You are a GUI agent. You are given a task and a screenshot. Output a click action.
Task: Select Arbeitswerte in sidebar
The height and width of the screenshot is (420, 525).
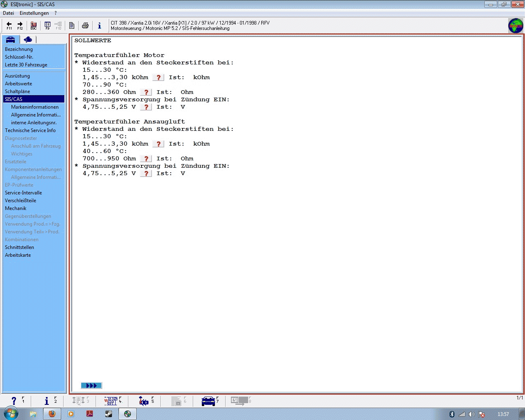18,84
